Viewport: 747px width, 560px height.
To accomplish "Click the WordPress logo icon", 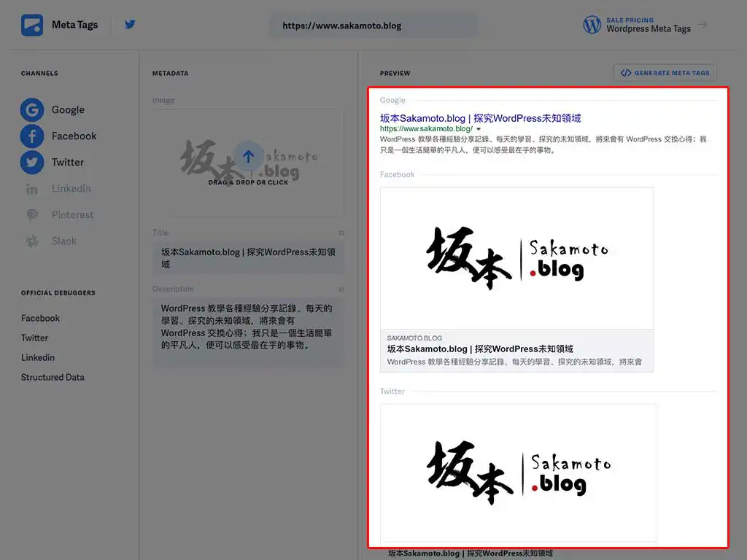I will pos(592,25).
